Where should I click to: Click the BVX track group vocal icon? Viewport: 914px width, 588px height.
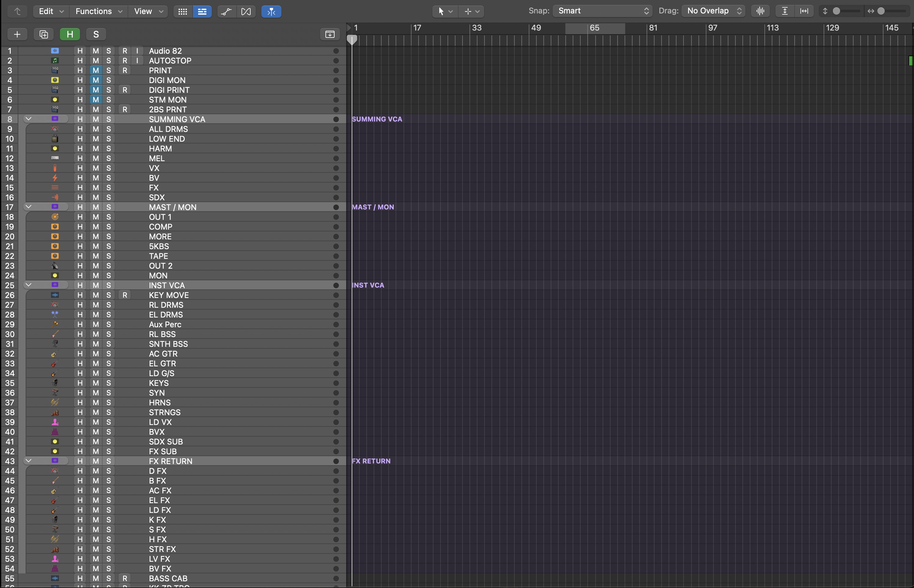(55, 432)
